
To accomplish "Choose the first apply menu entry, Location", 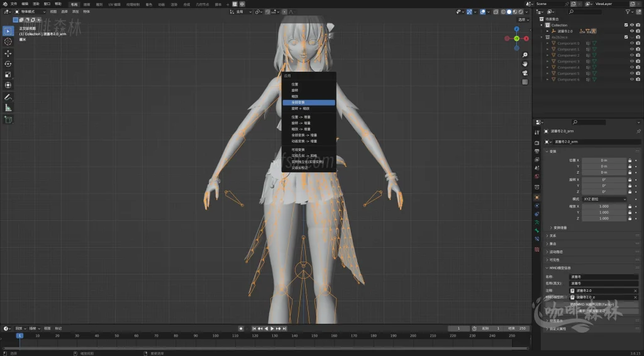I will [x=309, y=84].
